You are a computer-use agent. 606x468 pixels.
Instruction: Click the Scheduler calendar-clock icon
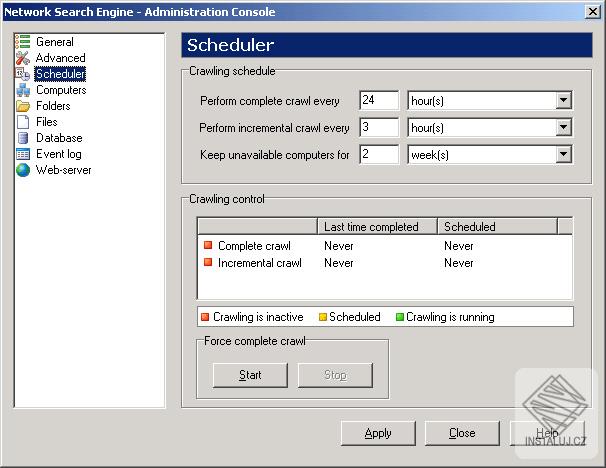(23, 73)
